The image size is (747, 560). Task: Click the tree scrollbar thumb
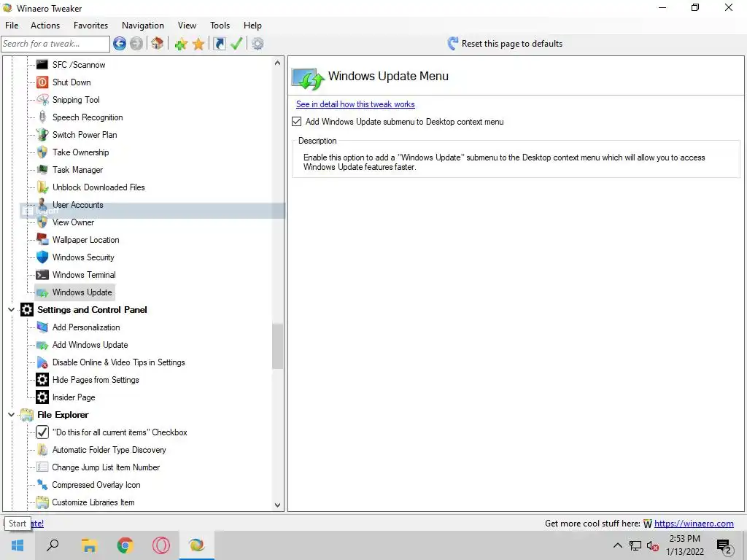click(x=277, y=346)
